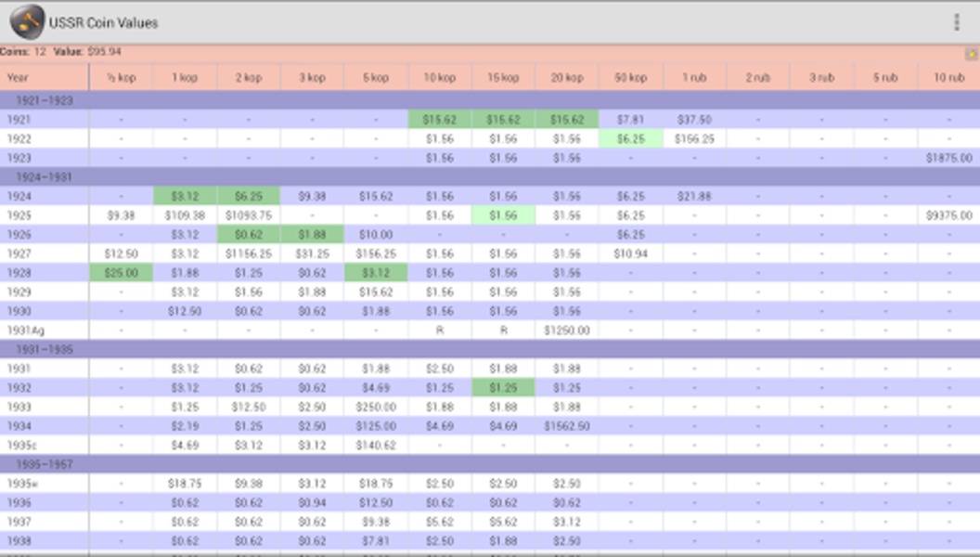Tap the 1935–1957 section header
Viewport: 980px width, 557px height.
[x=490, y=464]
